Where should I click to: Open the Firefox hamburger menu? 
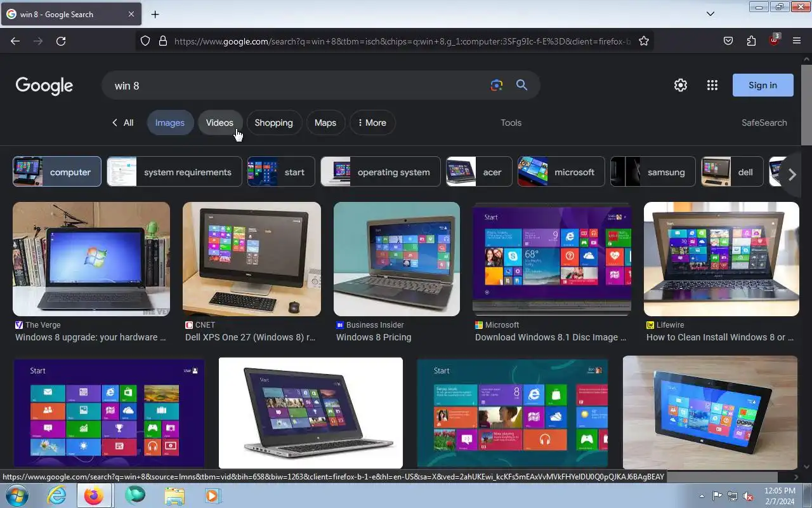tap(797, 41)
